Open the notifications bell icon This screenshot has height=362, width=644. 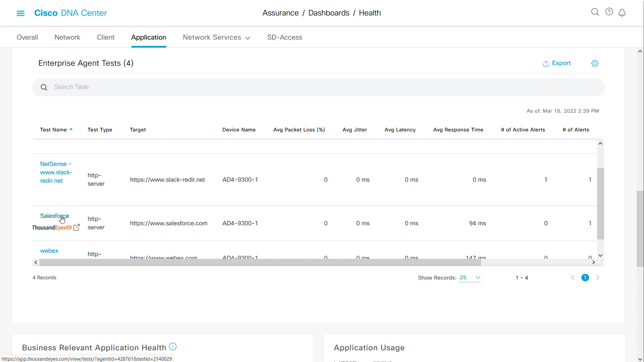pos(622,13)
